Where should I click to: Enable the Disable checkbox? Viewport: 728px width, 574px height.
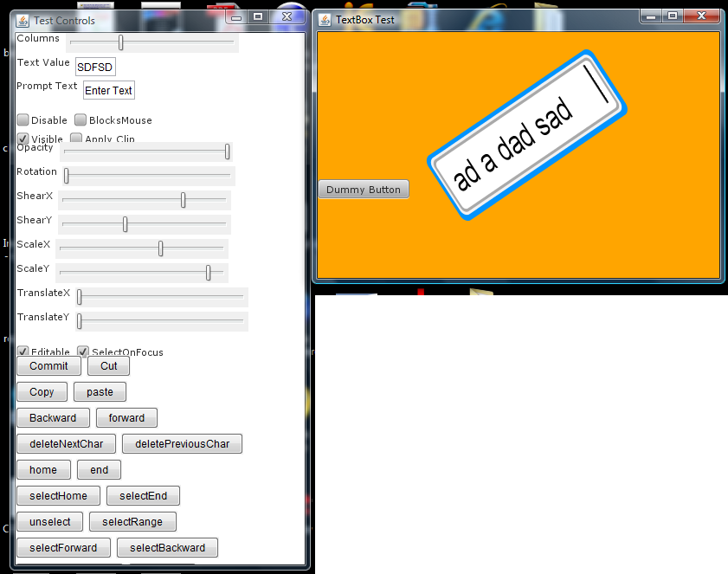click(23, 120)
